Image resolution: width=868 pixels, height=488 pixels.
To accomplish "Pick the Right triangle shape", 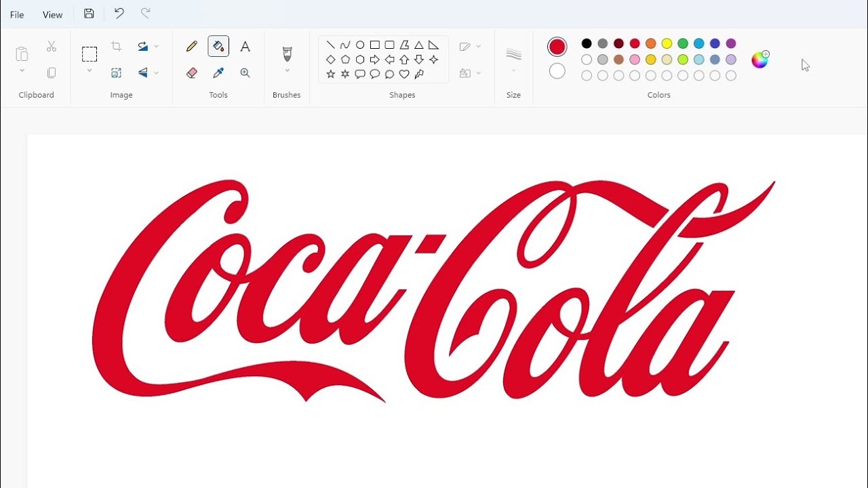I will click(434, 45).
